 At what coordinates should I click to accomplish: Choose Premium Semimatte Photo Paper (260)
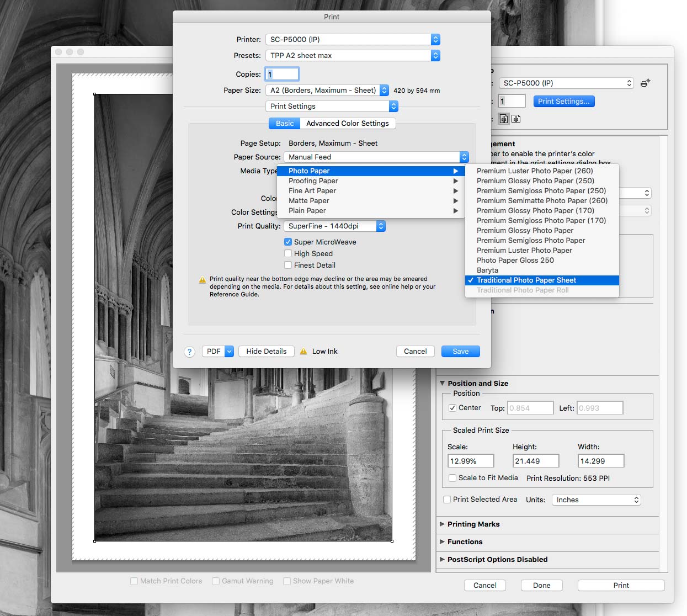pos(542,201)
